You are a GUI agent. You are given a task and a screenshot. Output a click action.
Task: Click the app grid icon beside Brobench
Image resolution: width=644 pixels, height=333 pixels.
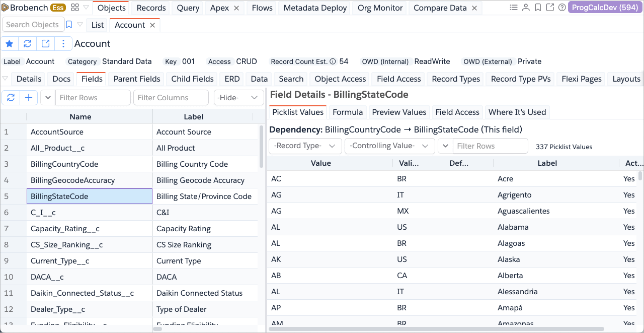pos(75,8)
